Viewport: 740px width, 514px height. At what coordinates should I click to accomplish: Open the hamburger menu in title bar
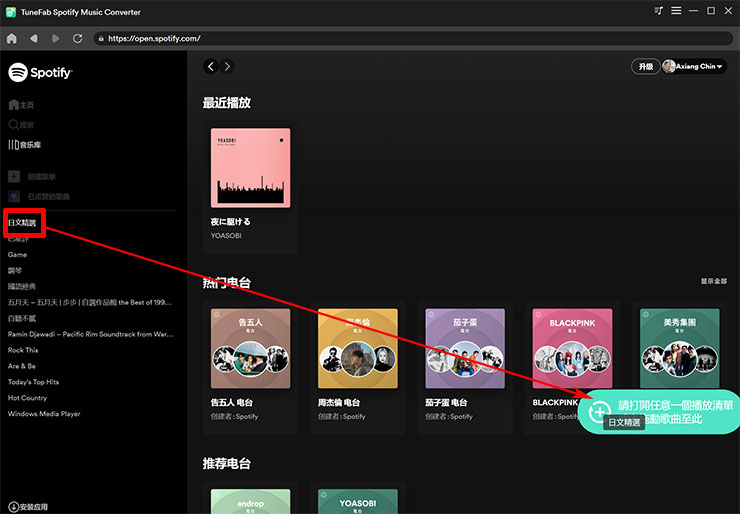coord(676,11)
